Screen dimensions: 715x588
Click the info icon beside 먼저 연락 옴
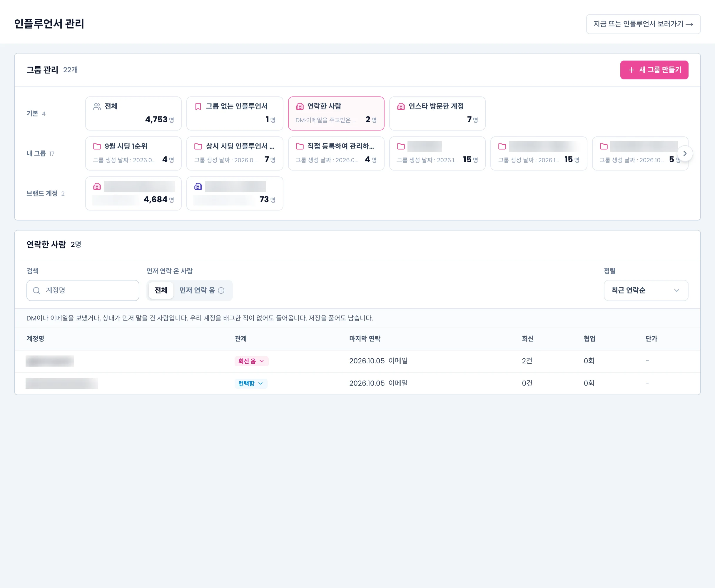pos(221,290)
